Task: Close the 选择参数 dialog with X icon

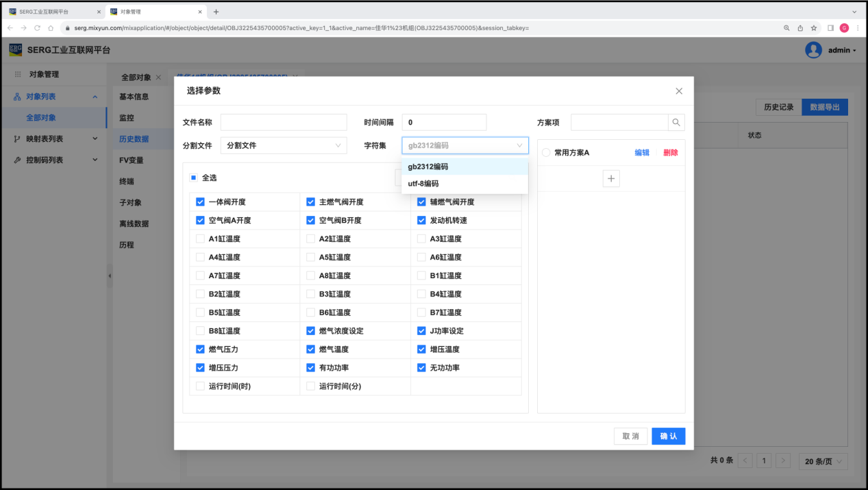Action: click(679, 91)
